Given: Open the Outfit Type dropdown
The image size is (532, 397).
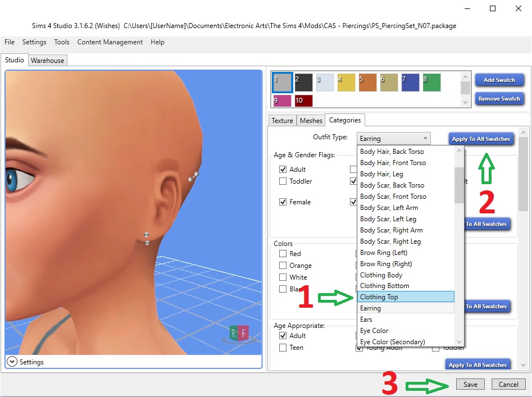Looking at the screenshot, I should [x=394, y=138].
